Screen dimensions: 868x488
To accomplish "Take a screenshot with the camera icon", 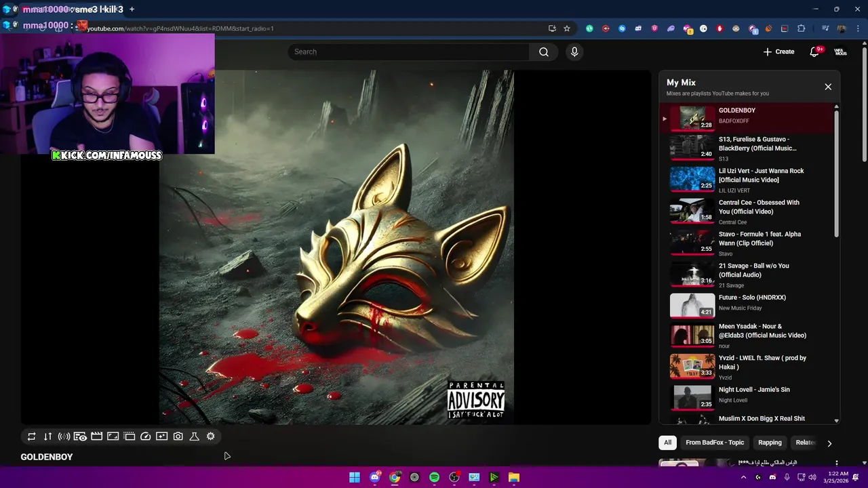I will tap(178, 436).
